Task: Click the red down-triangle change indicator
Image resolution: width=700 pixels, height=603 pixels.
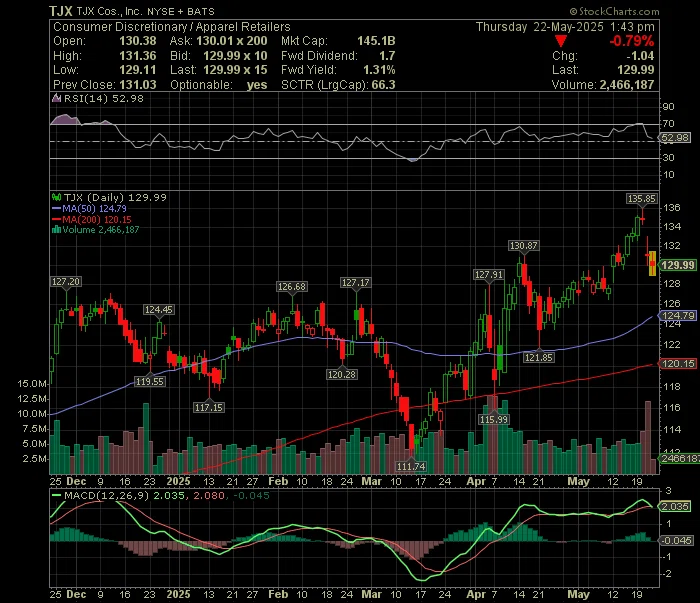Action: (561, 42)
